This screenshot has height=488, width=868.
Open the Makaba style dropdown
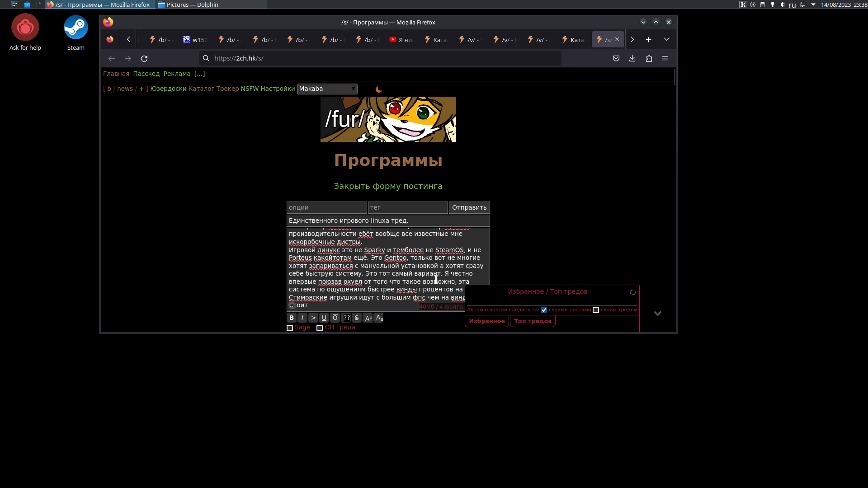pyautogui.click(x=327, y=89)
